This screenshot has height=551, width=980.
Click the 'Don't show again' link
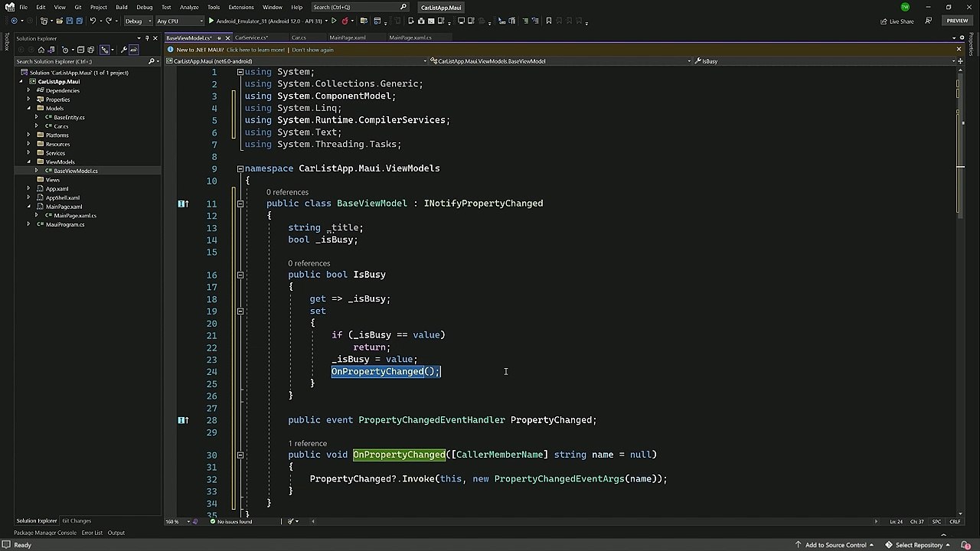[x=312, y=50]
